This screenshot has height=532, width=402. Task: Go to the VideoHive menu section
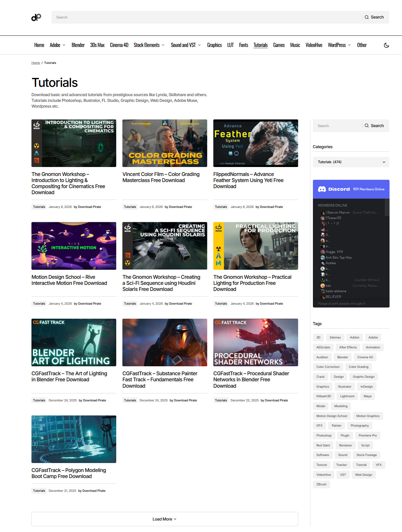pyautogui.click(x=314, y=45)
